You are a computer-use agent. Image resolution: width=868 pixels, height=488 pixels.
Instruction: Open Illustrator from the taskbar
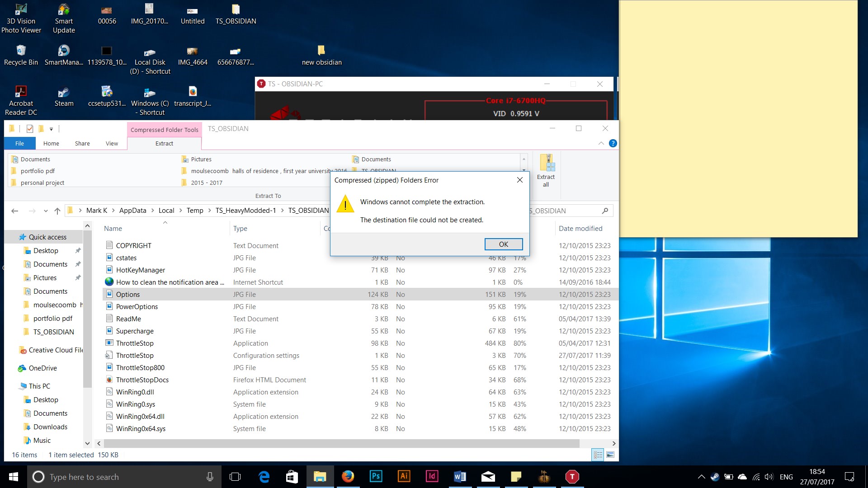(404, 477)
